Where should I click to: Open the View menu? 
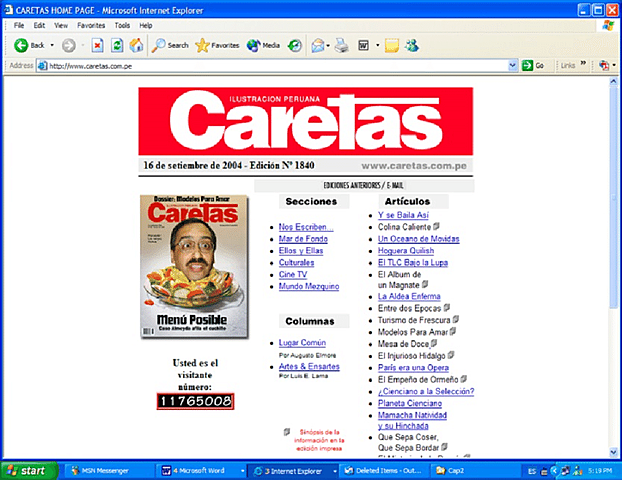(61, 25)
